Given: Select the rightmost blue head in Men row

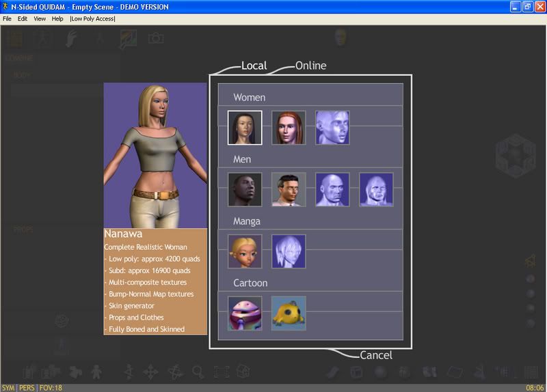Looking at the screenshot, I should (x=377, y=190).
